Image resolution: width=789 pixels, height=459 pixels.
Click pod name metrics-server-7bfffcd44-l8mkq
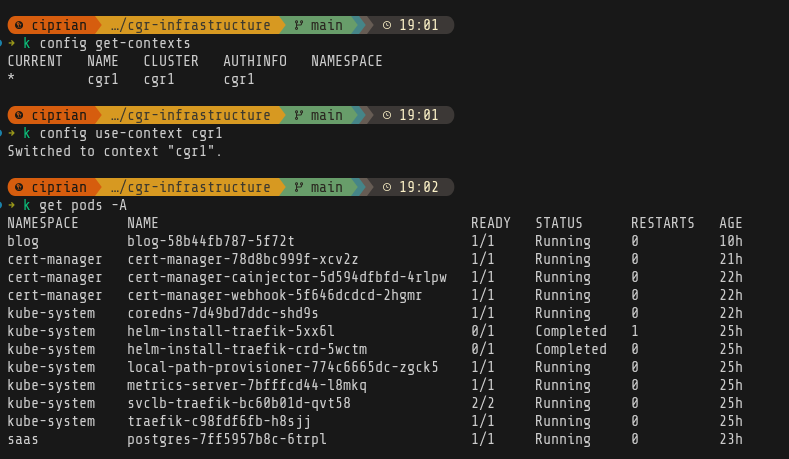247,386
